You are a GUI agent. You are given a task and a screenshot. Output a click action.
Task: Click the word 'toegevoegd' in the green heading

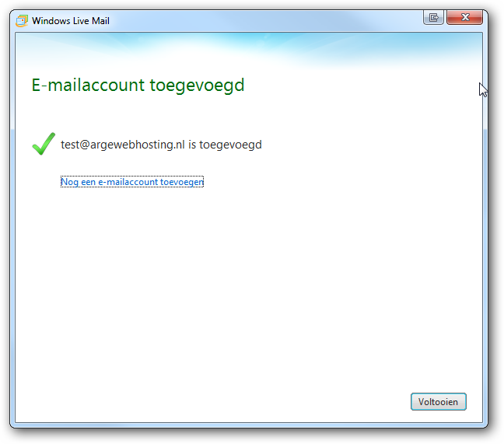197,86
